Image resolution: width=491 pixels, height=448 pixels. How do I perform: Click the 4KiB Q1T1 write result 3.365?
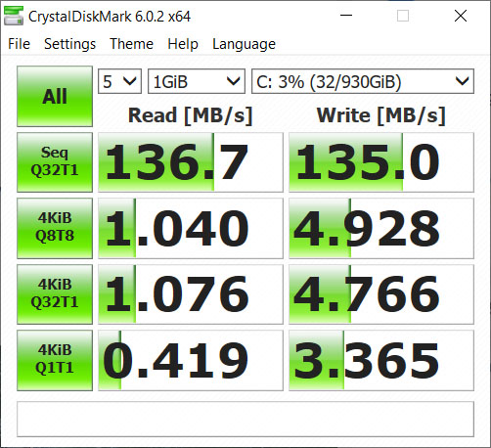[x=381, y=360]
